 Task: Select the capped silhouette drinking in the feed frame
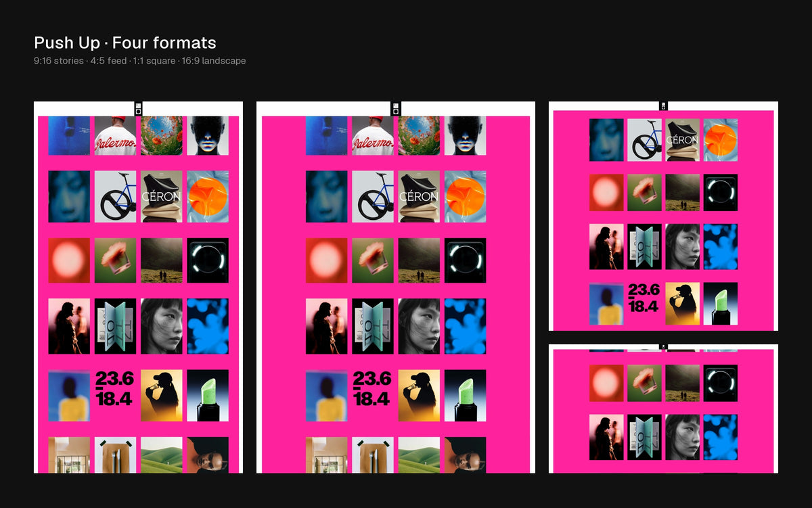tap(419, 396)
